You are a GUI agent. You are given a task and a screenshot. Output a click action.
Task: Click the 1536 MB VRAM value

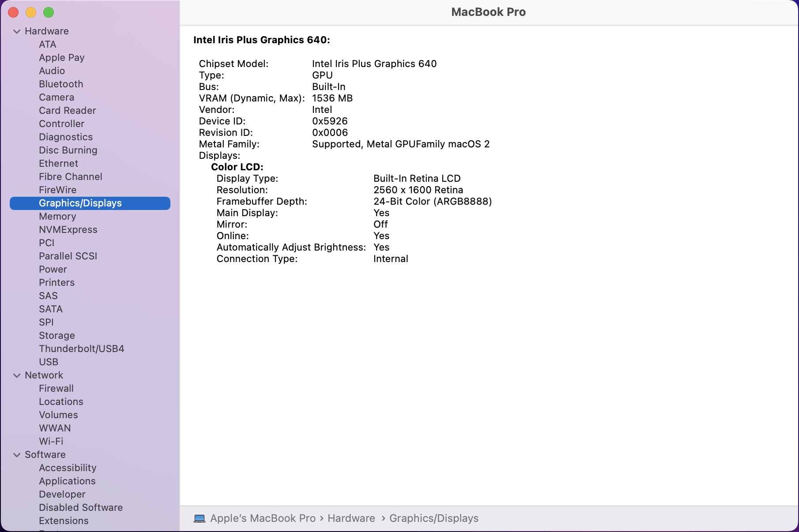[332, 98]
